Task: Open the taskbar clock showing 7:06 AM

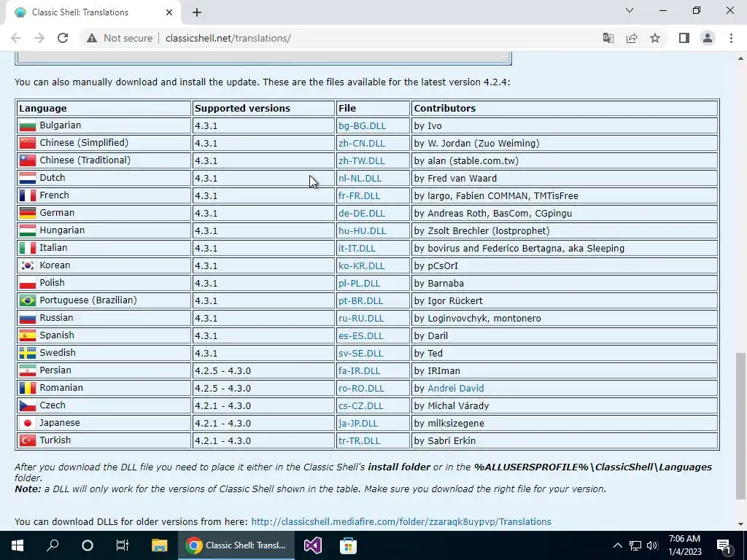Action: 684,545
